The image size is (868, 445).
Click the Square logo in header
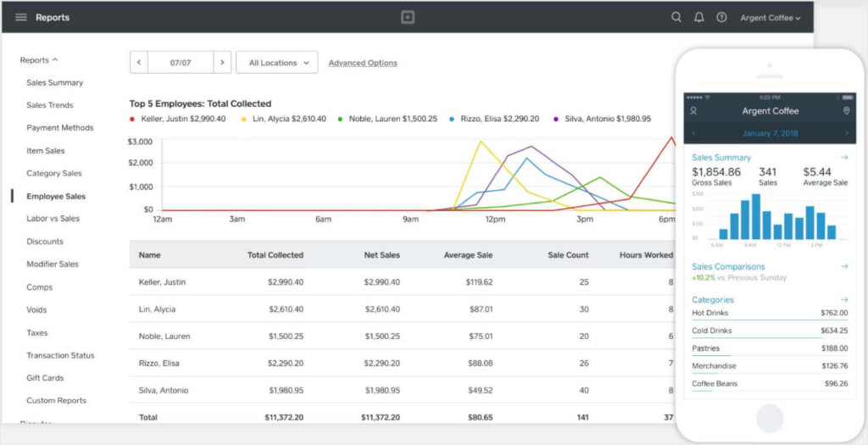click(x=408, y=17)
